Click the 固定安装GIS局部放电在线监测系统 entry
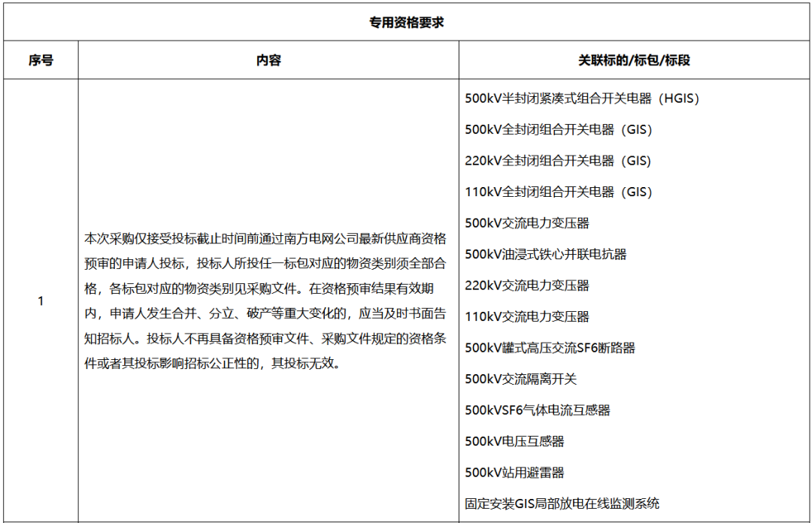Image resolution: width=812 pixels, height=523 pixels. point(562,503)
